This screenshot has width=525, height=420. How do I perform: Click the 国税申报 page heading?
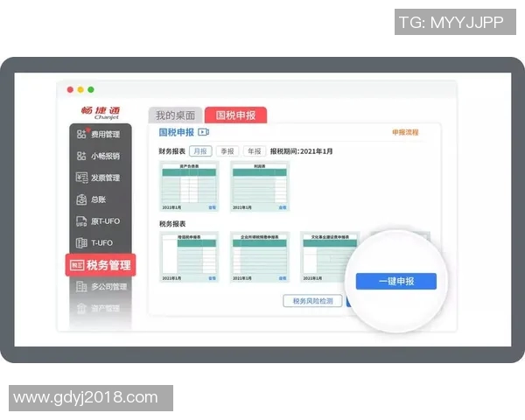click(177, 132)
